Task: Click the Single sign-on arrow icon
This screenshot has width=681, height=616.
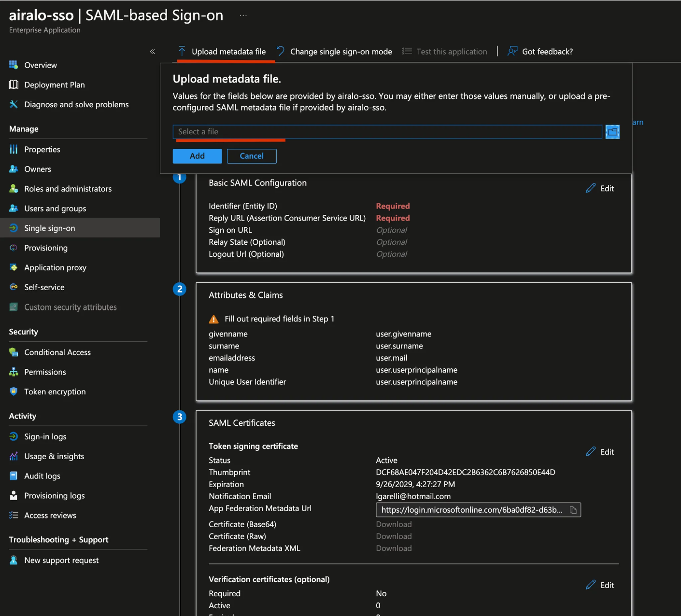Action: (14, 228)
